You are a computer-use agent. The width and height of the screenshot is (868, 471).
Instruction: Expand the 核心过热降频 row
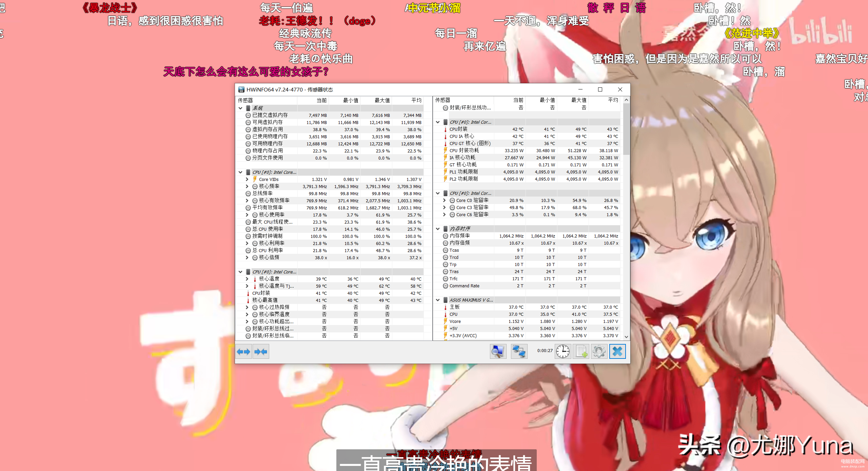(247, 307)
